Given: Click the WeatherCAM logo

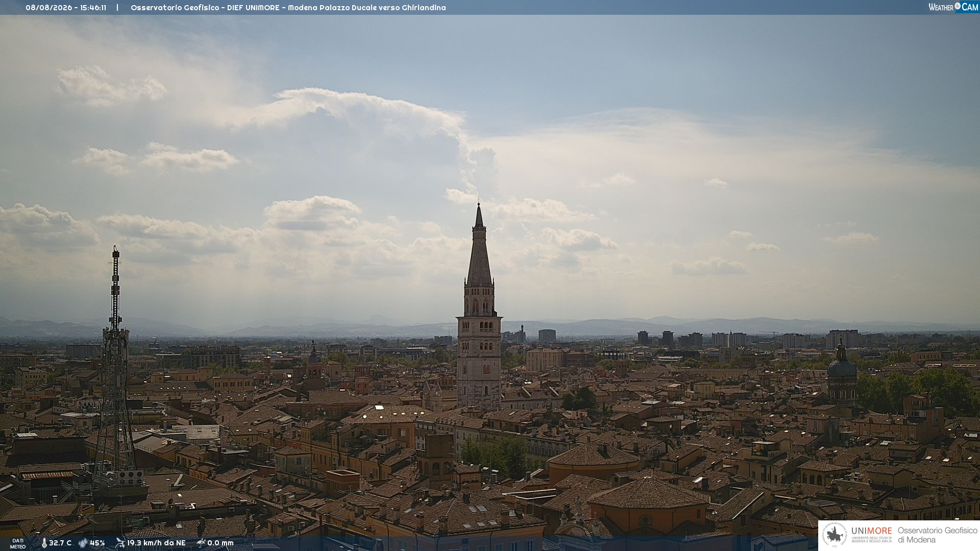Looking at the screenshot, I should coord(953,7).
